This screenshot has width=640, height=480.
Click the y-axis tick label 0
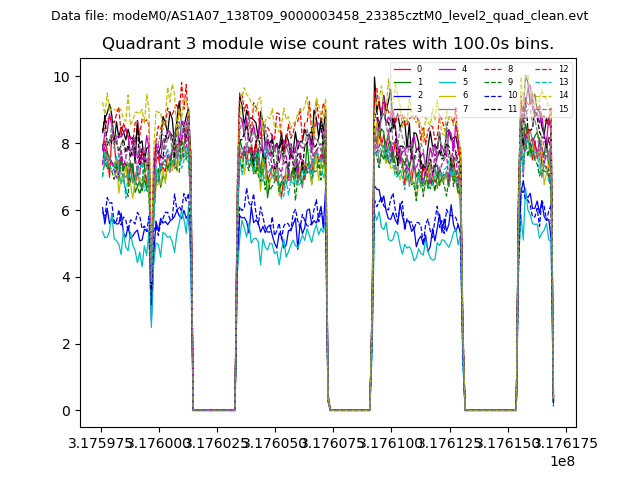pos(65,411)
